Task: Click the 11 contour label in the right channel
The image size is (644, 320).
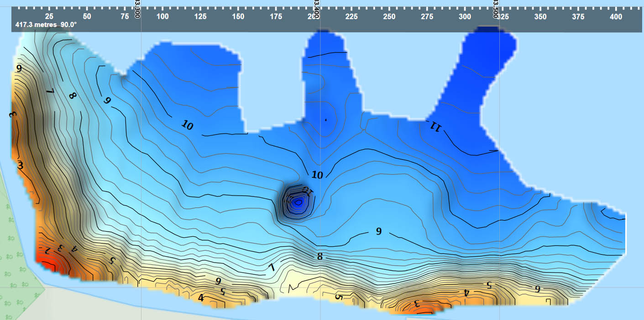Action: 434,127
